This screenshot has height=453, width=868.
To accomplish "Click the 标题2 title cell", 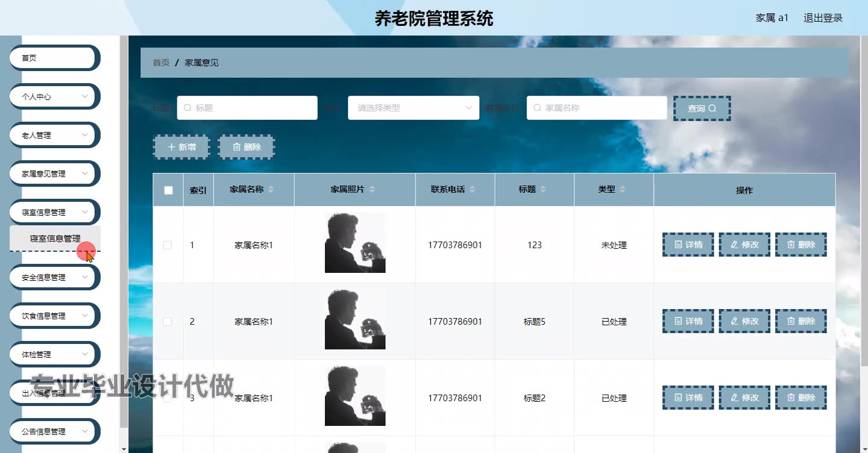I will 535,398.
